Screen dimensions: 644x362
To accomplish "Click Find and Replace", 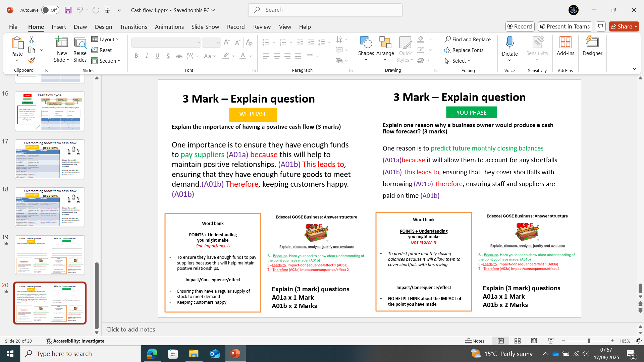I will (x=467, y=40).
